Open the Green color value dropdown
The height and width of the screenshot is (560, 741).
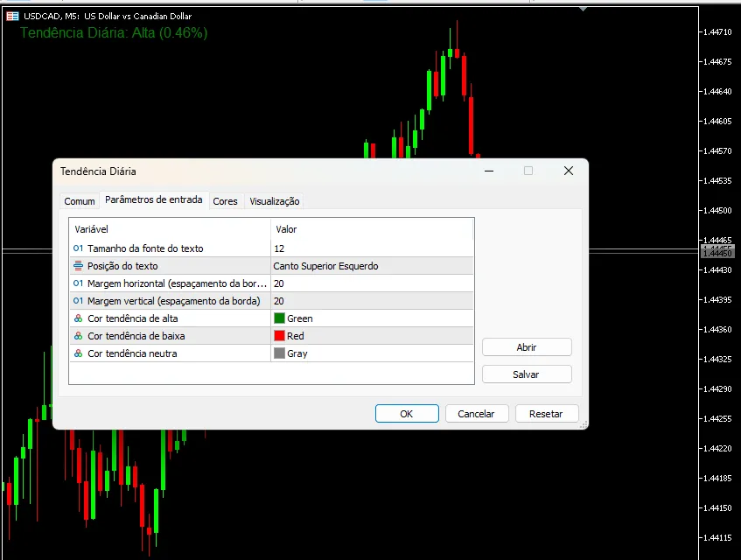point(372,318)
